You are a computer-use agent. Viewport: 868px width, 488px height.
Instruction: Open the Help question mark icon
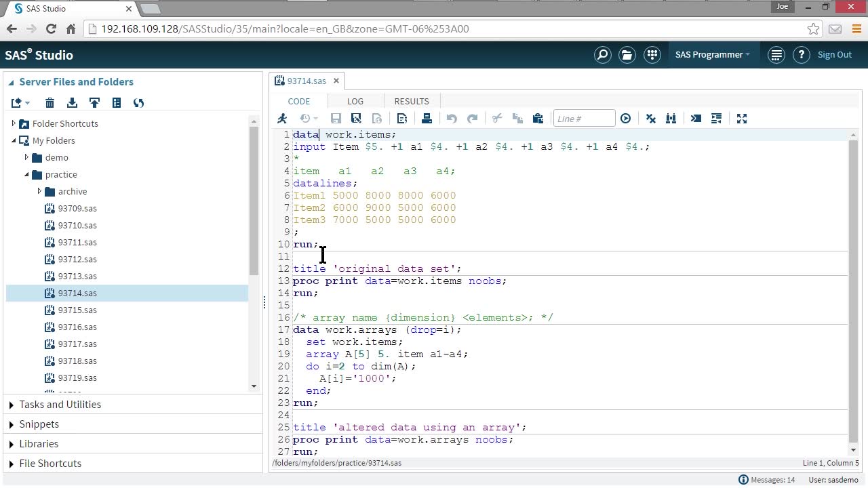tap(801, 55)
